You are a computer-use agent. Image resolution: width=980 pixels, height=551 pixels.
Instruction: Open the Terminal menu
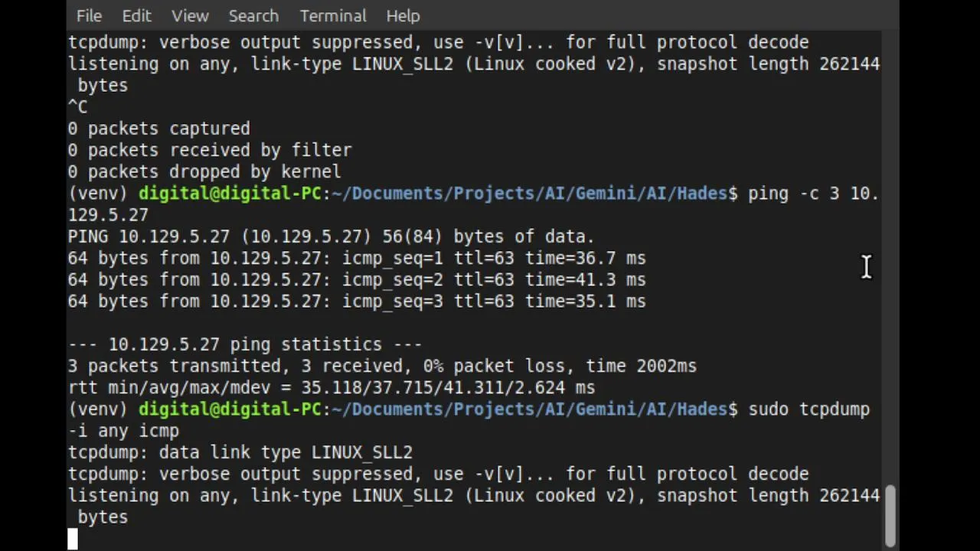tap(333, 15)
